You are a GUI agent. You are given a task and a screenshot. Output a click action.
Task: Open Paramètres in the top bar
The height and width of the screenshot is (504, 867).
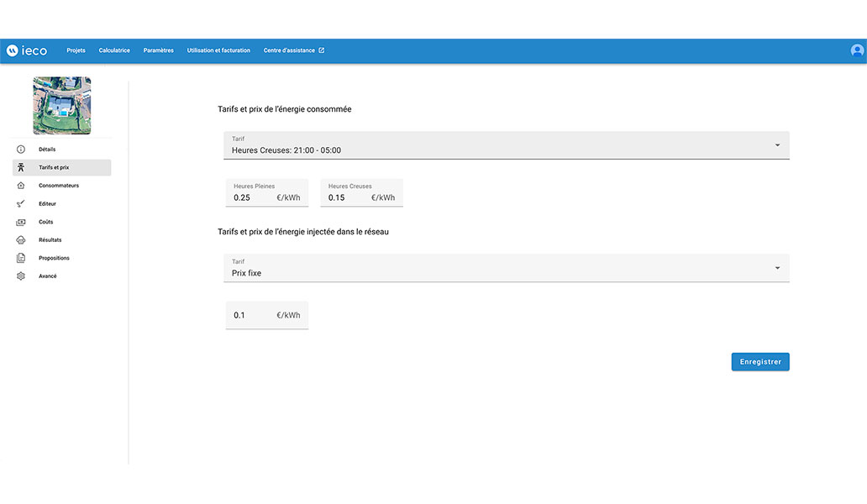pos(158,50)
